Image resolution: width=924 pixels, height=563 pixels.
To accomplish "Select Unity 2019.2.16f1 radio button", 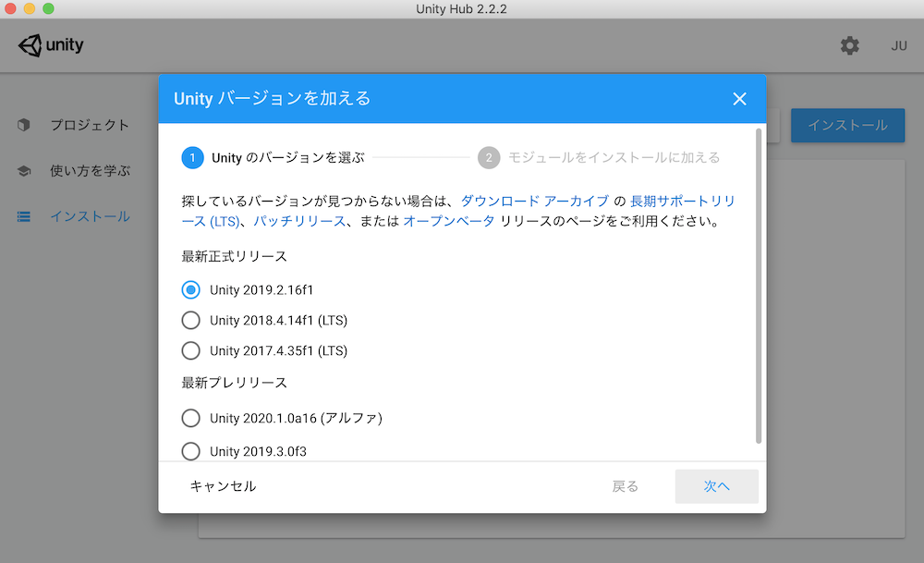I will pyautogui.click(x=190, y=289).
